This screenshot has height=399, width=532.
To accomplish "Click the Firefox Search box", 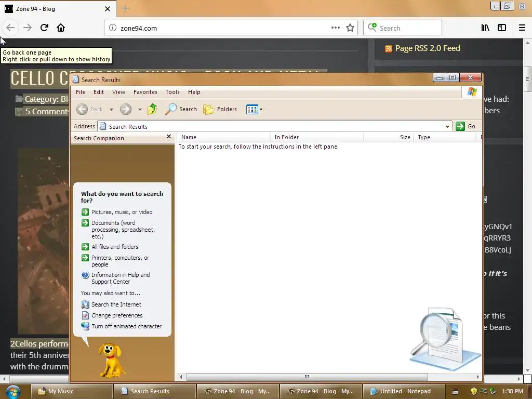I will click(x=403, y=28).
